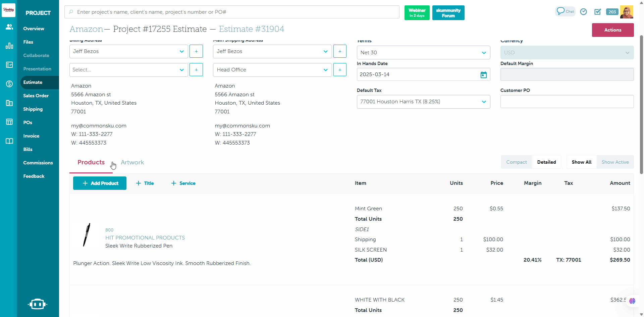
Task: Switch to the Artwork tab
Action: tap(132, 162)
